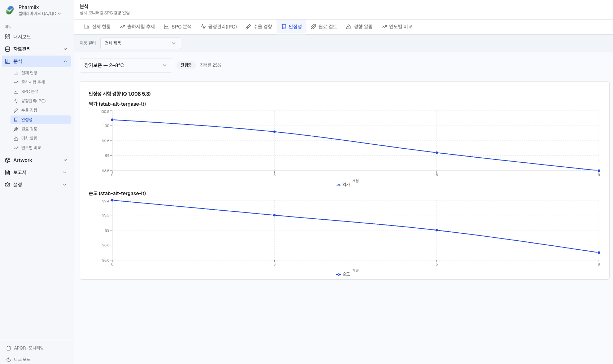
Task: Switch to the 원료 검토 tab
Action: coord(324,27)
